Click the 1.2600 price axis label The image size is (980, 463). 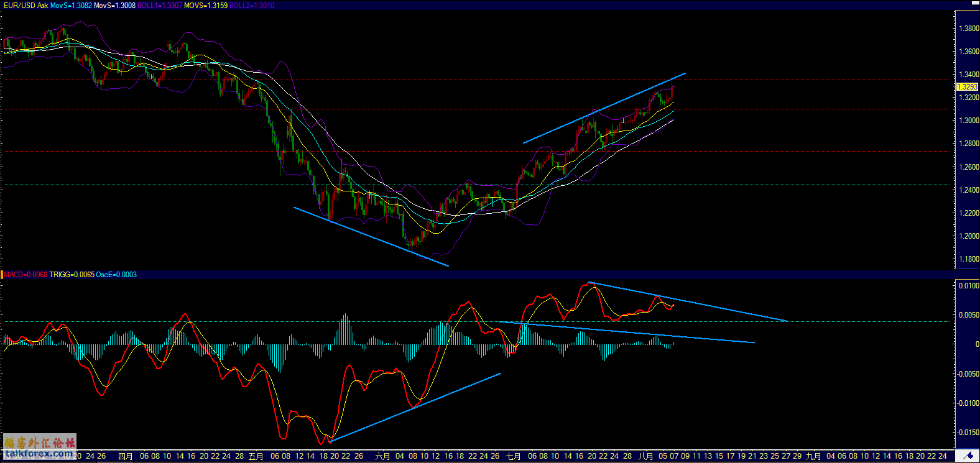click(969, 167)
